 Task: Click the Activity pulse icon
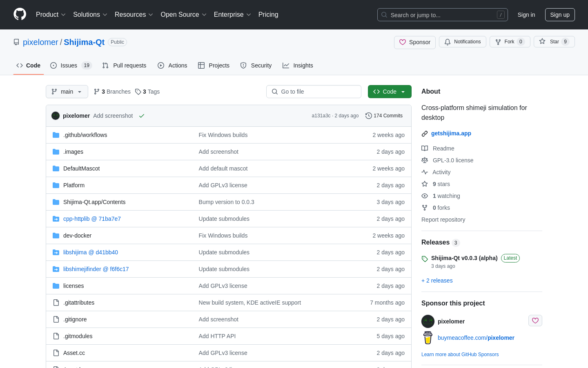click(425, 172)
